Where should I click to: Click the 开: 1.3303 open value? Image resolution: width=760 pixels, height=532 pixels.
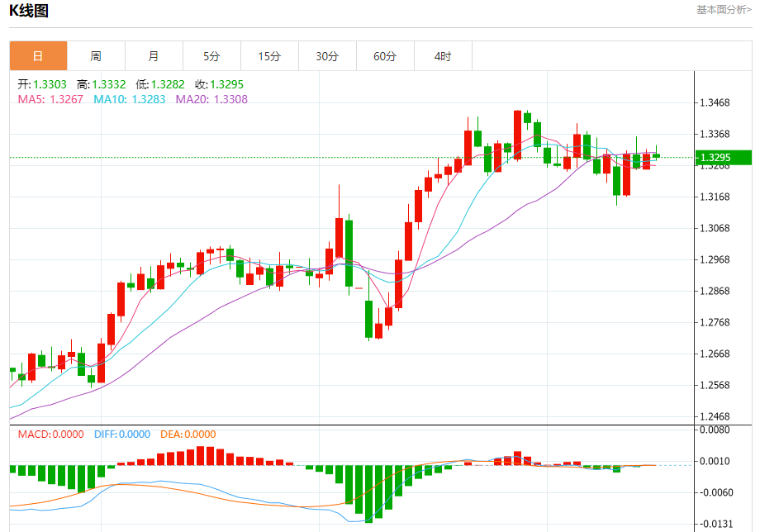tap(42, 84)
